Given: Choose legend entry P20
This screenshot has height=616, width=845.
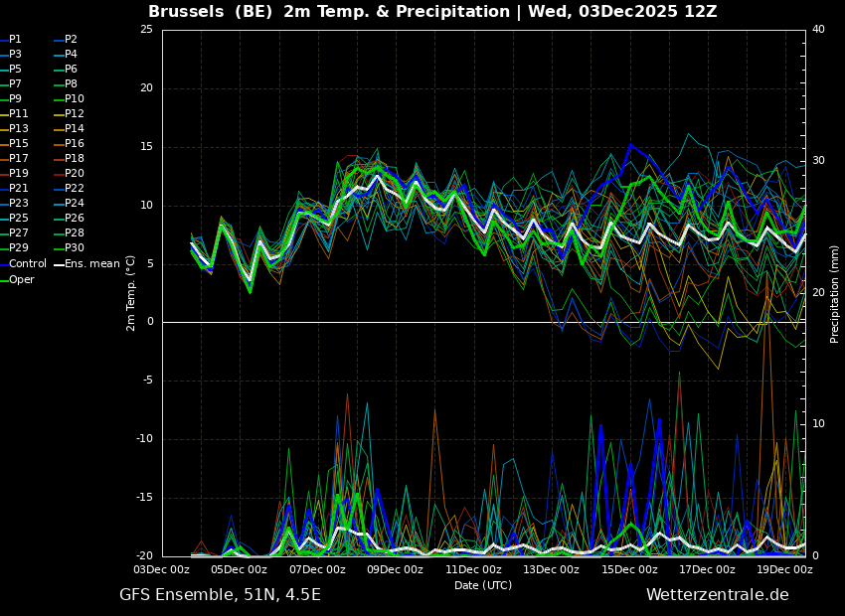Looking at the screenshot, I should point(70,174).
